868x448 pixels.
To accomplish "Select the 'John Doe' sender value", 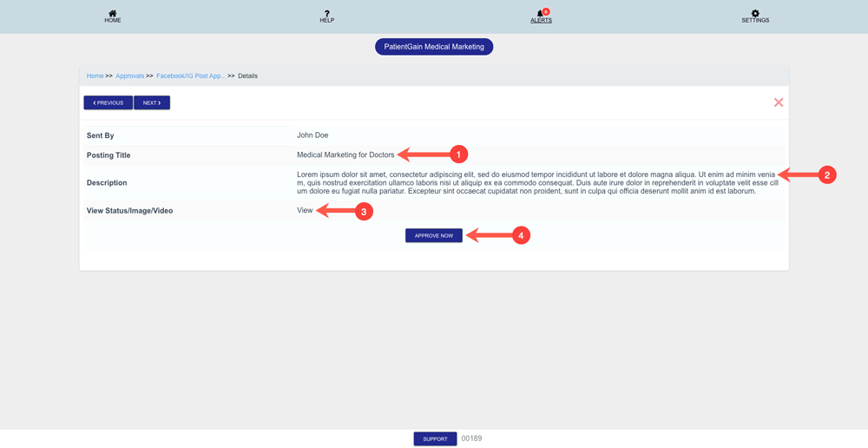I will (x=312, y=135).
